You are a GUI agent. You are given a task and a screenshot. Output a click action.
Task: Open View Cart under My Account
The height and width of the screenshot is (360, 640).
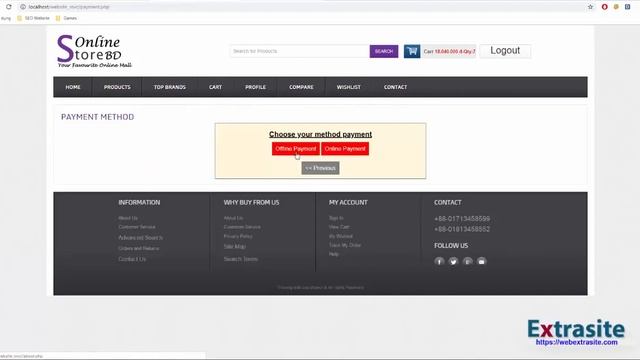coord(339,227)
